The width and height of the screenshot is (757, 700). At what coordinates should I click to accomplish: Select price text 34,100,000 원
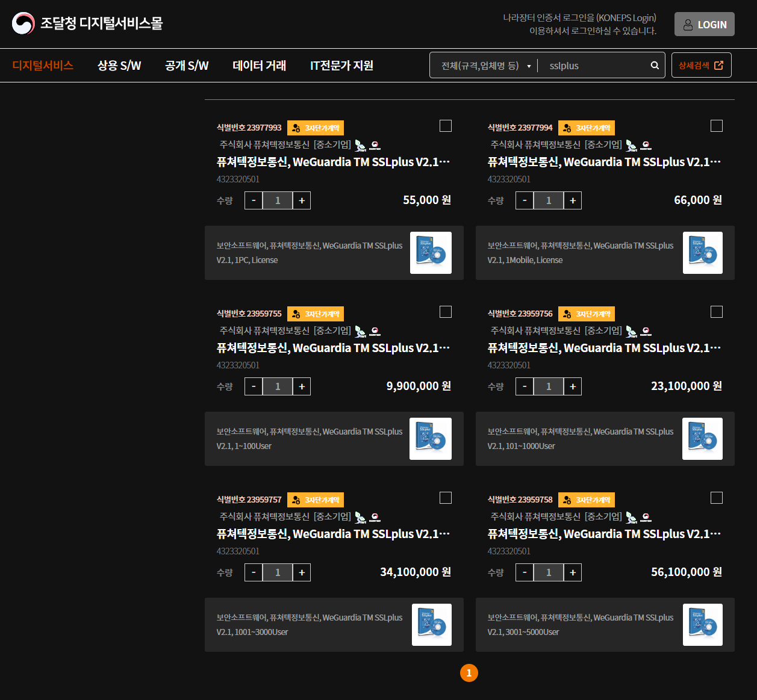[416, 572]
